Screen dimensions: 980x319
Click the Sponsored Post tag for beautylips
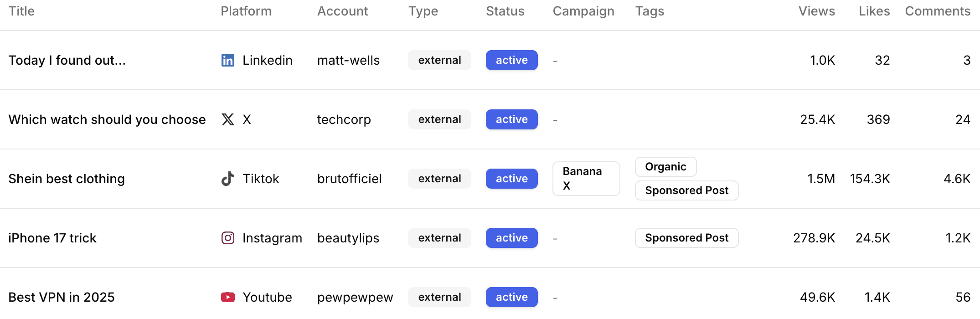[686, 237]
